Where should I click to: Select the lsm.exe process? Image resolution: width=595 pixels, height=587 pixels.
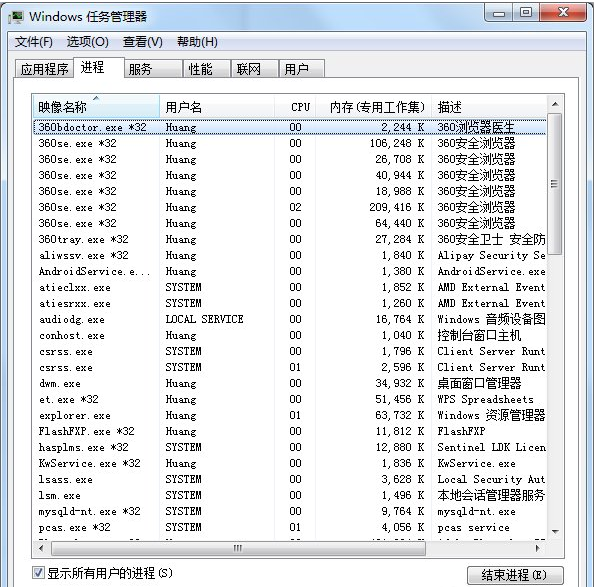(x=290, y=495)
